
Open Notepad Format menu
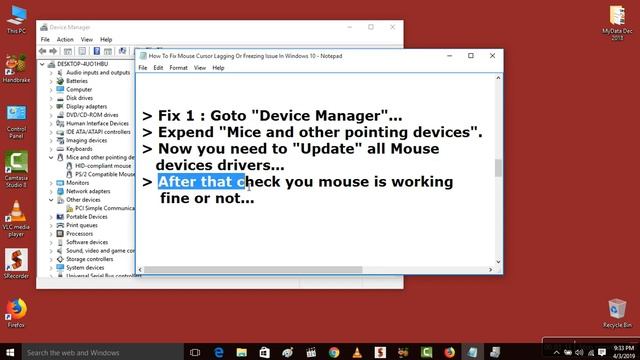pyautogui.click(x=178, y=68)
